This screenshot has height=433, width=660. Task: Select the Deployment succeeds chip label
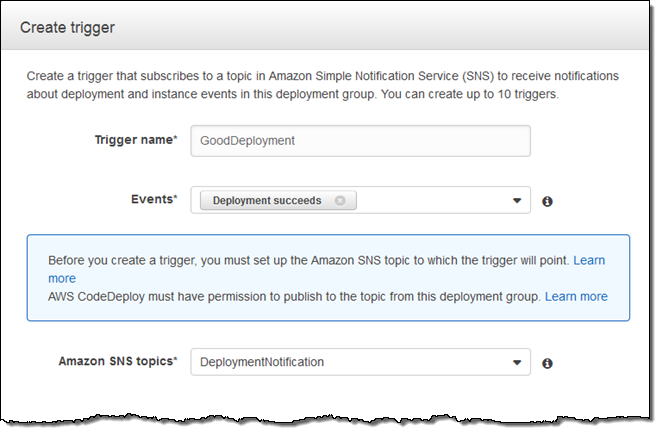coord(267,200)
